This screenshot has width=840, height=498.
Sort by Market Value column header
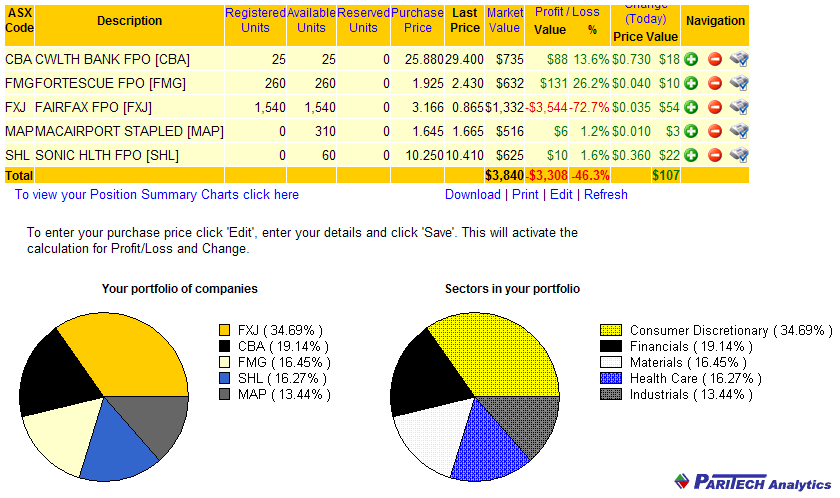tap(505, 20)
